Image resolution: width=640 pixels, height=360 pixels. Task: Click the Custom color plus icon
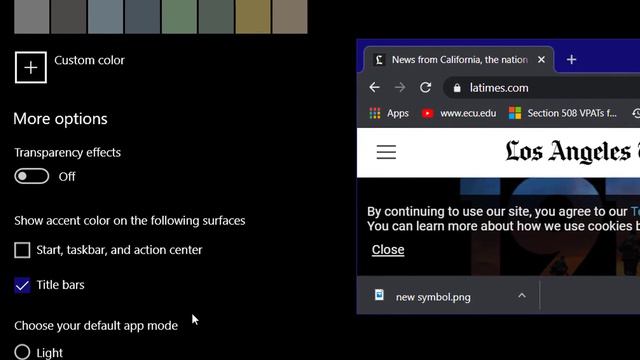tap(31, 67)
